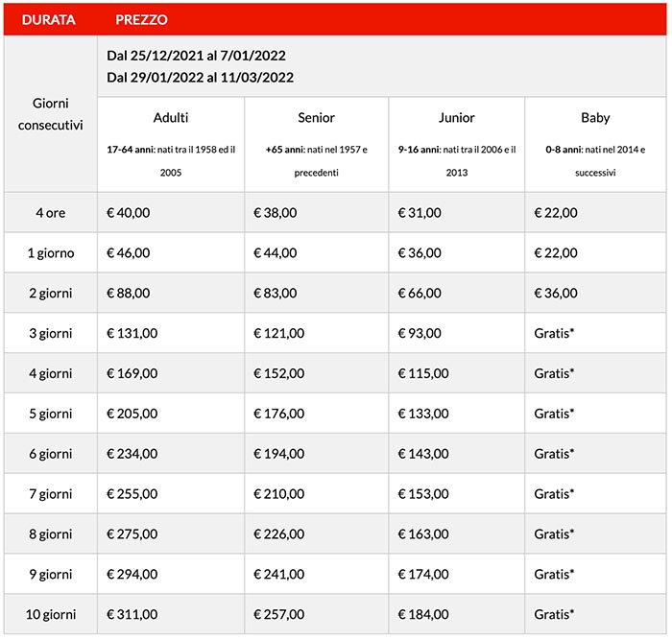Click Gratis* in the 4 giorni row
This screenshot has width=672, height=640.
[x=554, y=373]
